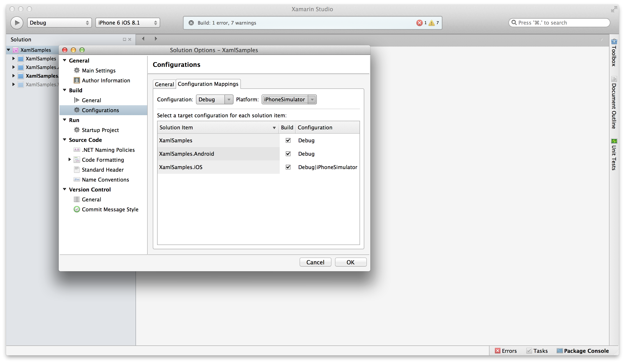Open the Package Console panel
Screen dimensions: 625x364
point(582,351)
